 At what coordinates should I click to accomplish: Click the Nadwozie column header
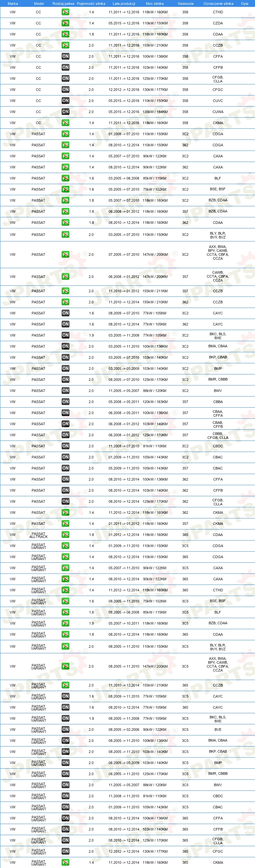pos(186,4)
